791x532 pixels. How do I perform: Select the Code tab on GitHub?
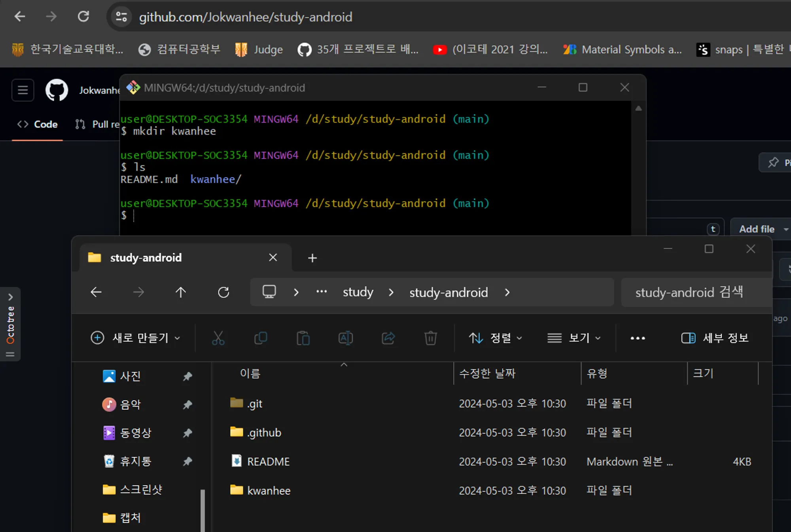[x=38, y=124]
